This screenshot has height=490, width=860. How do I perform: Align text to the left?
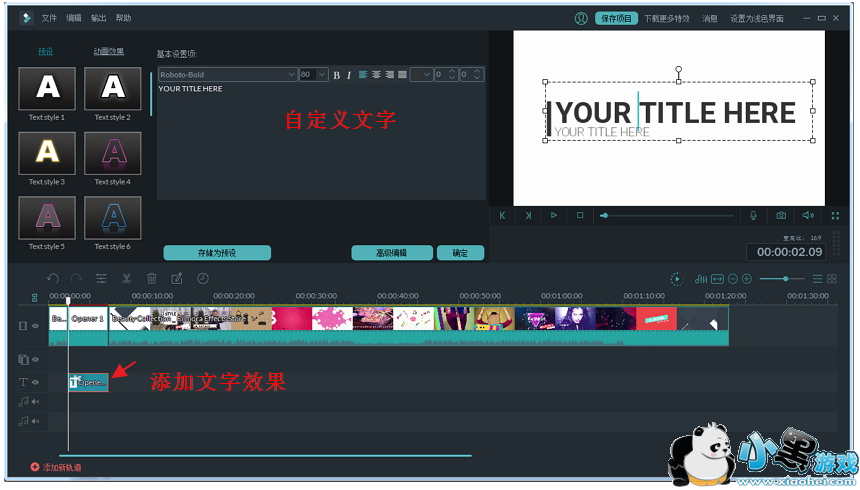coord(363,75)
